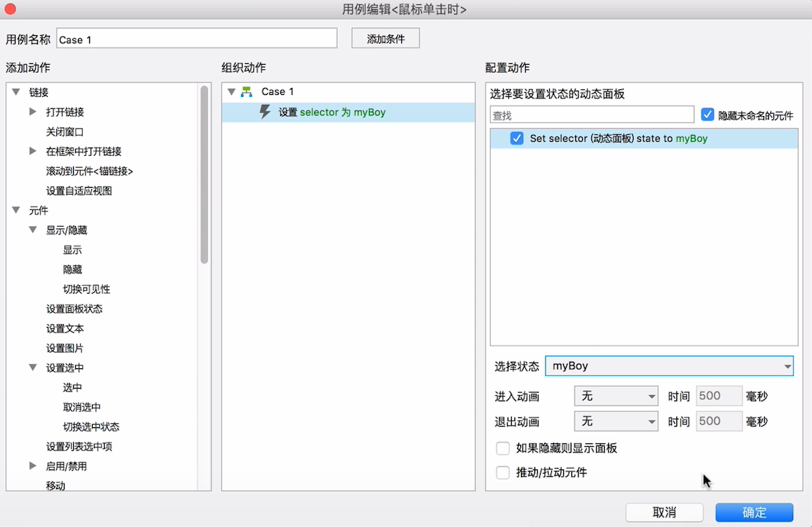Image resolution: width=812 pixels, height=527 pixels.
Task: Select the 隐藏 action
Action: coord(72,270)
